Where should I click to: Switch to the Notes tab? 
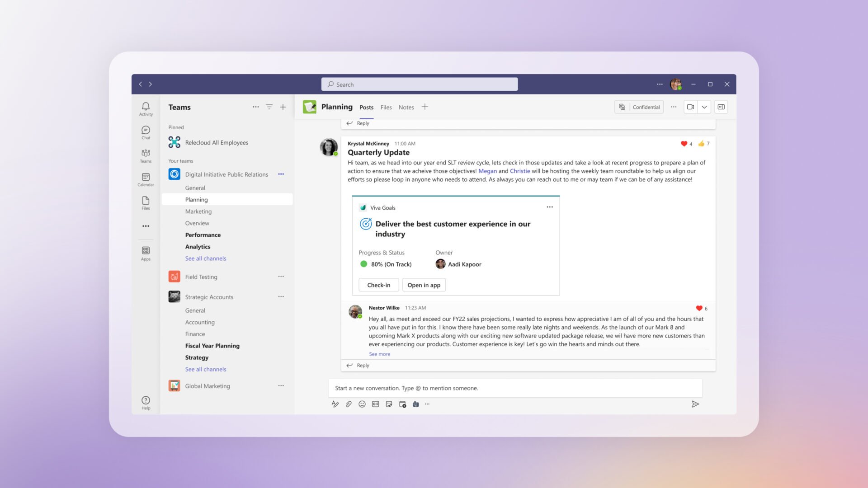(x=406, y=108)
